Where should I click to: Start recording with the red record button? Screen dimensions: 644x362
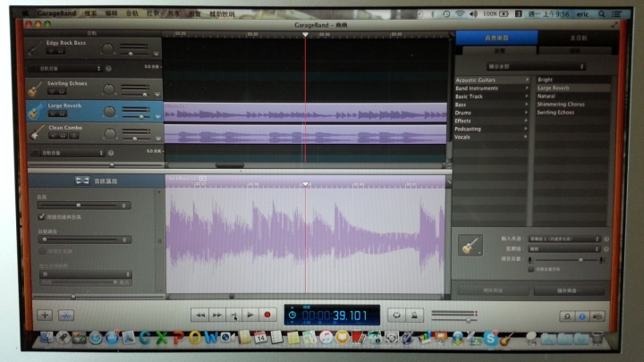267,315
